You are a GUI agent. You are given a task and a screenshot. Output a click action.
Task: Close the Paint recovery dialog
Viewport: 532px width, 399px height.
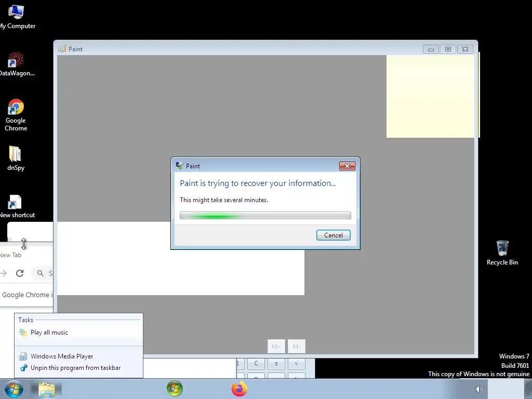pyautogui.click(x=347, y=166)
